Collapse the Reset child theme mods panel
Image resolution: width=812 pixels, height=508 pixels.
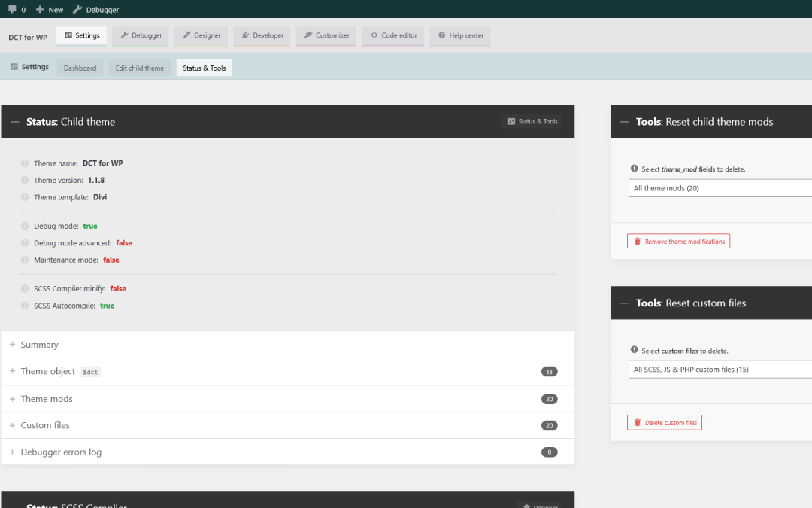[x=625, y=122]
